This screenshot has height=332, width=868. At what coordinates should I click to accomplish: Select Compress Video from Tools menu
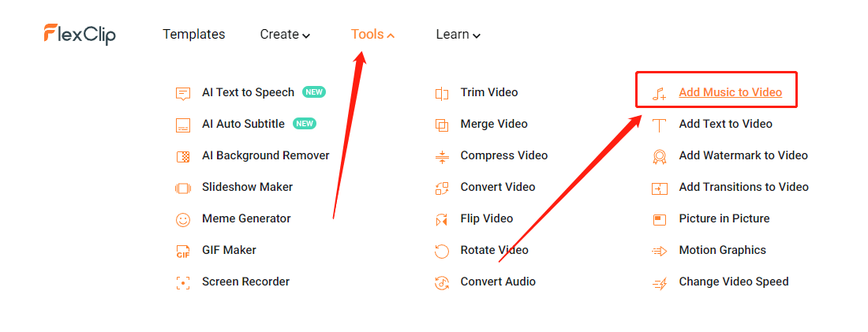coord(503,155)
